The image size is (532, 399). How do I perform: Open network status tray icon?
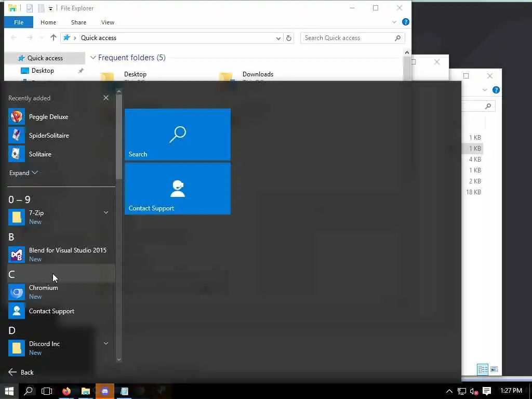pyautogui.click(x=461, y=391)
